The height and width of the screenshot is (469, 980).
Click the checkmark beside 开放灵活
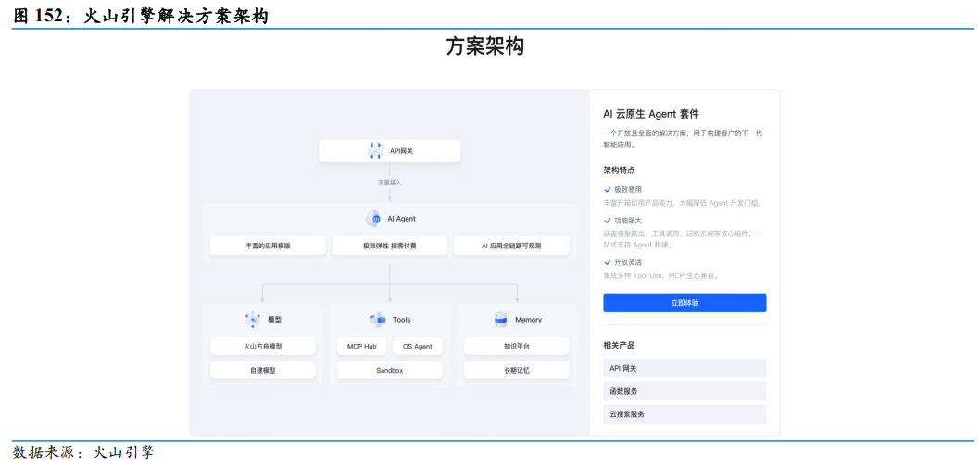coord(608,262)
